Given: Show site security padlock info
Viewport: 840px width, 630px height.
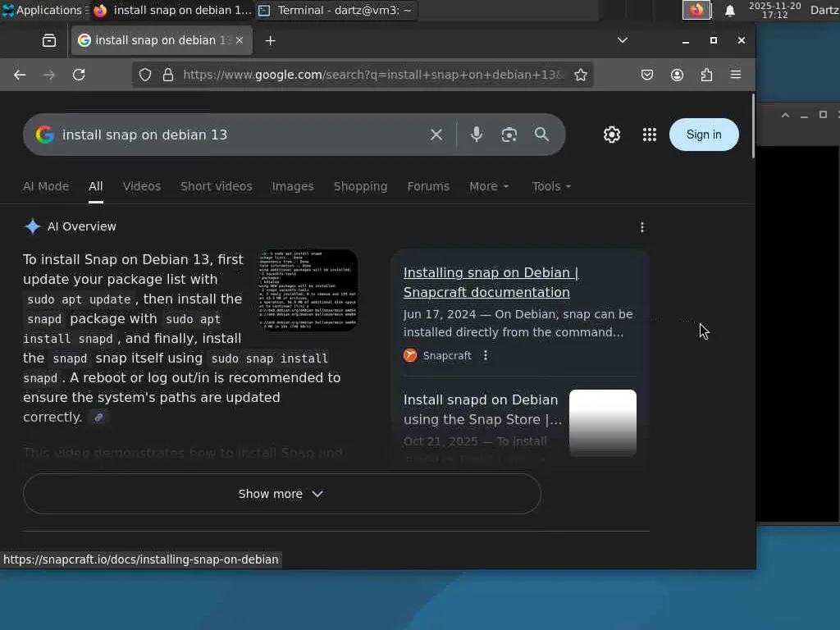Looking at the screenshot, I should coord(168,75).
